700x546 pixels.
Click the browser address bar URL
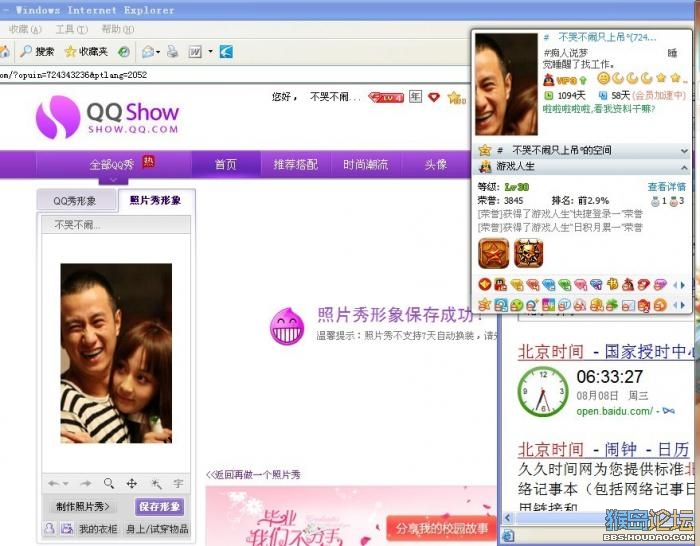(74, 75)
